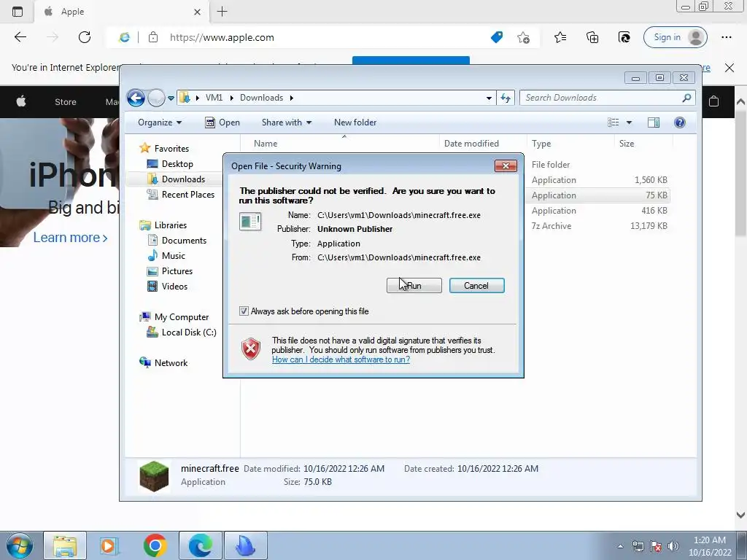The image size is (747, 560).
Task: Click the Edge browser back arrow
Action: 20,37
